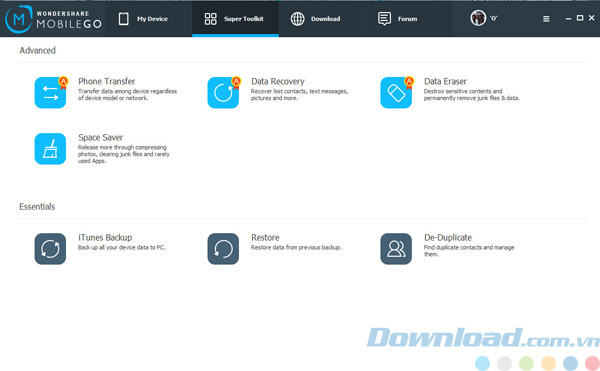Click the "Transfer data among device" description
The height and width of the screenshot is (371, 600).
coord(127,94)
